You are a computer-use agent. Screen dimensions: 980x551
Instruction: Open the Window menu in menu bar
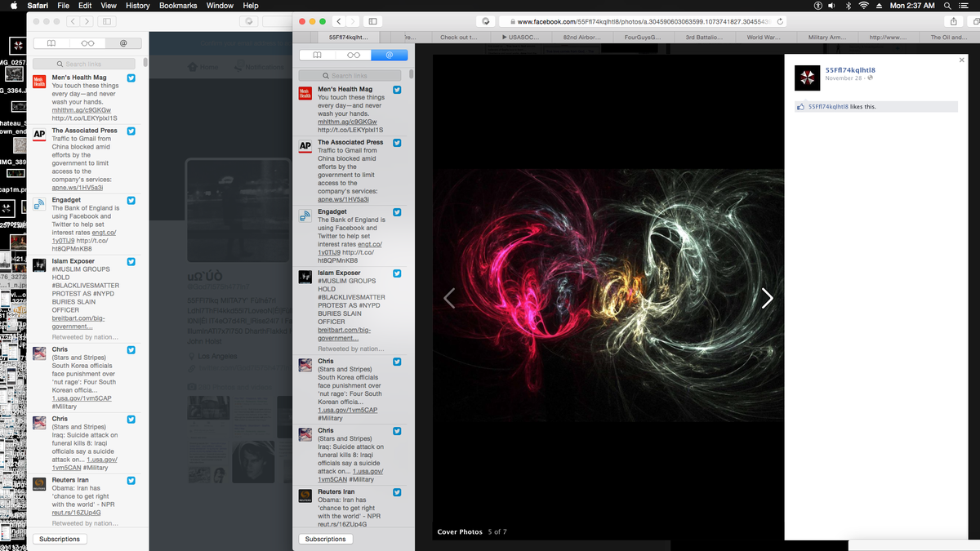point(220,6)
